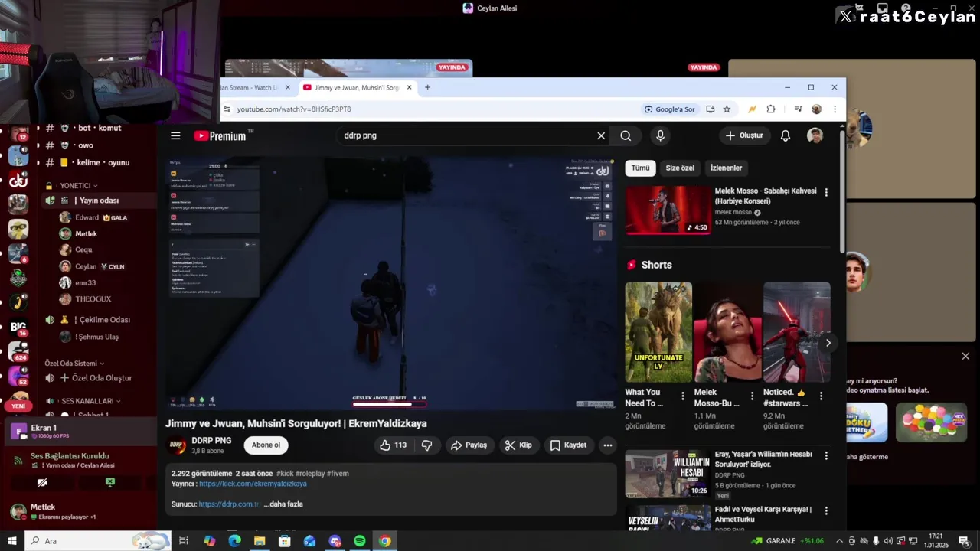Viewport: 980px width, 551px height.
Task: Select the İzlenenler filter chip
Action: click(x=726, y=168)
